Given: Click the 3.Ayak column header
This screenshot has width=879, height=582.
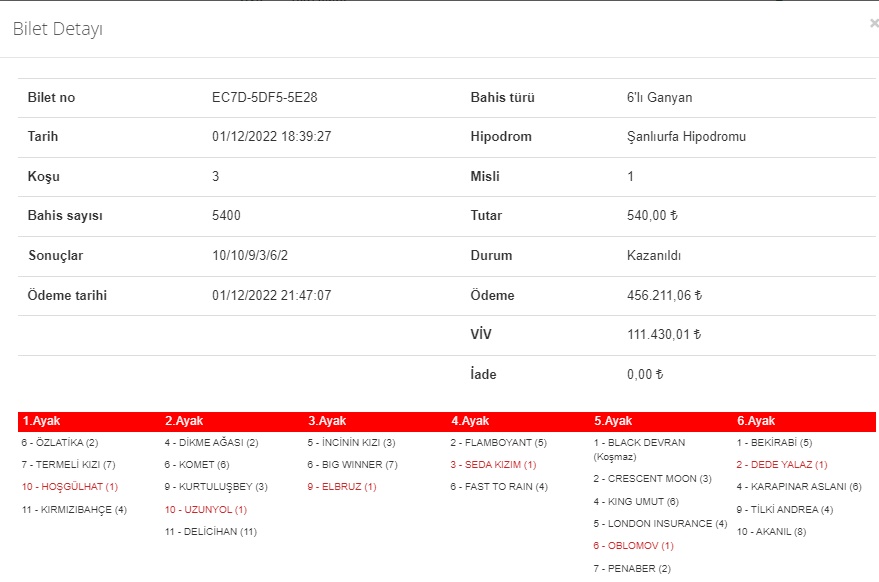Looking at the screenshot, I should (x=328, y=421).
